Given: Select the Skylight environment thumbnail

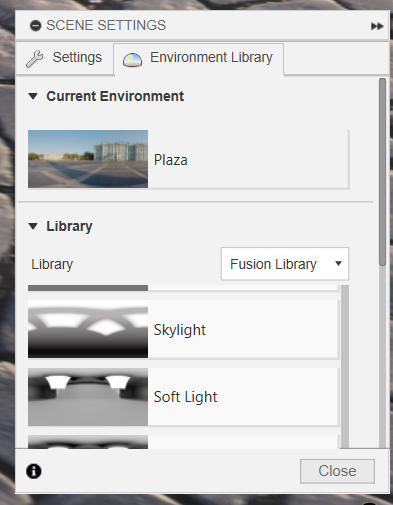Looking at the screenshot, I should (88, 329).
